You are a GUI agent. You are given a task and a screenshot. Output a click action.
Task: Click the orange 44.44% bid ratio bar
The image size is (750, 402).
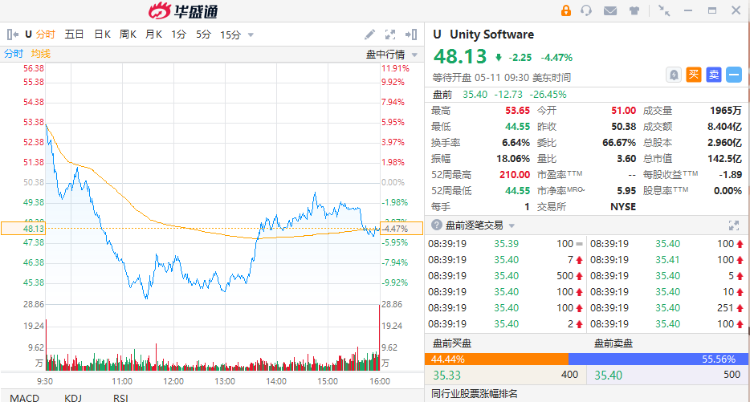point(496,359)
